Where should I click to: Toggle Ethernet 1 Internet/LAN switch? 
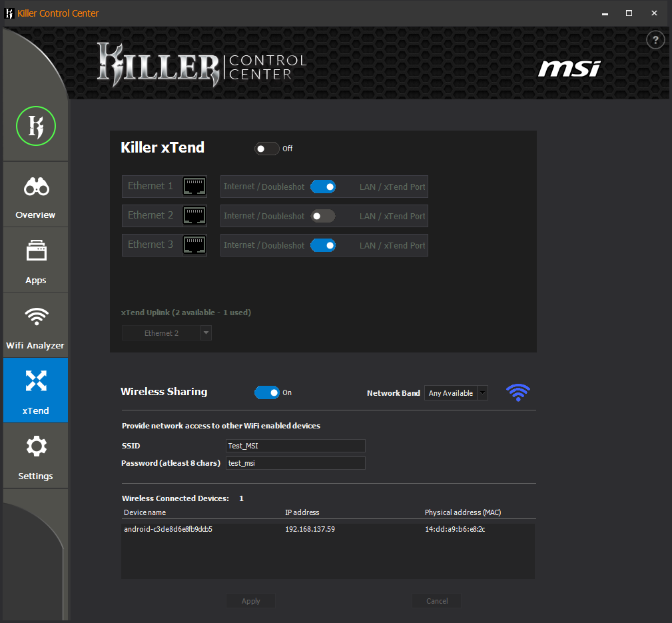323,187
